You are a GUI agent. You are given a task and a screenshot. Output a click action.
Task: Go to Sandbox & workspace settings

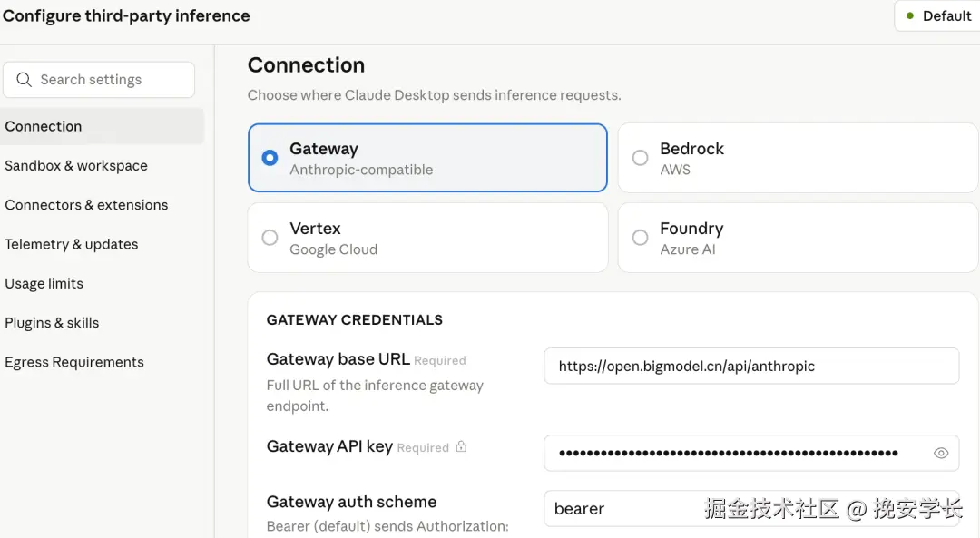point(76,166)
